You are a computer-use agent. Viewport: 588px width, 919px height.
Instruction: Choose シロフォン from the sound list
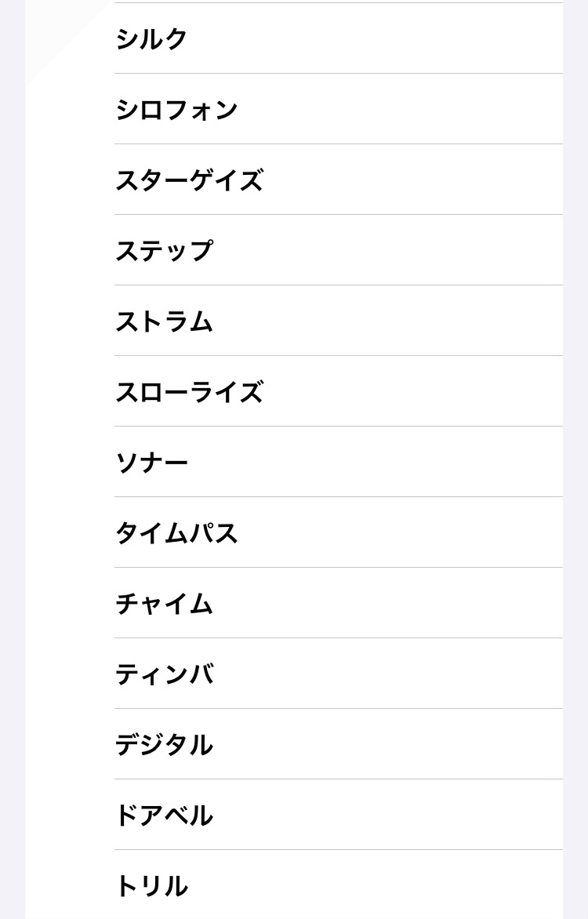click(176, 109)
